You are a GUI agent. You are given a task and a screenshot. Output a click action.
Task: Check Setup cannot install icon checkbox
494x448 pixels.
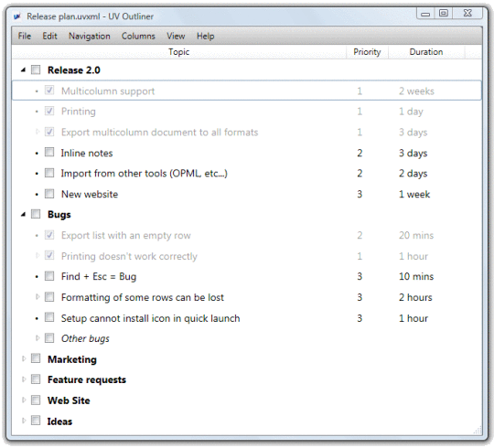coord(49,317)
